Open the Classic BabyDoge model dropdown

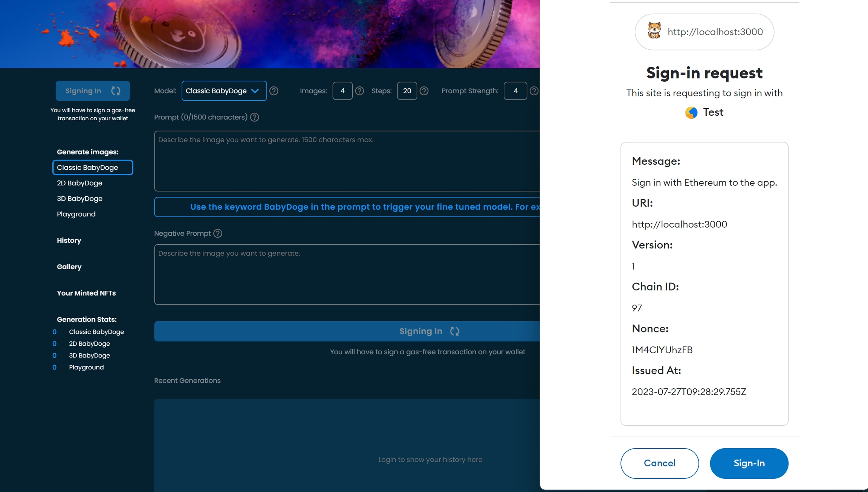click(224, 91)
